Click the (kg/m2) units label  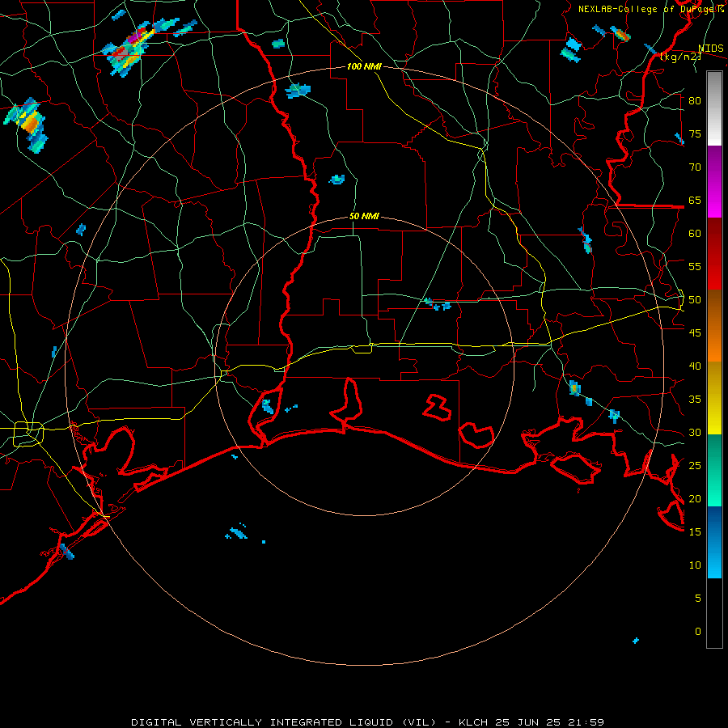(x=680, y=57)
